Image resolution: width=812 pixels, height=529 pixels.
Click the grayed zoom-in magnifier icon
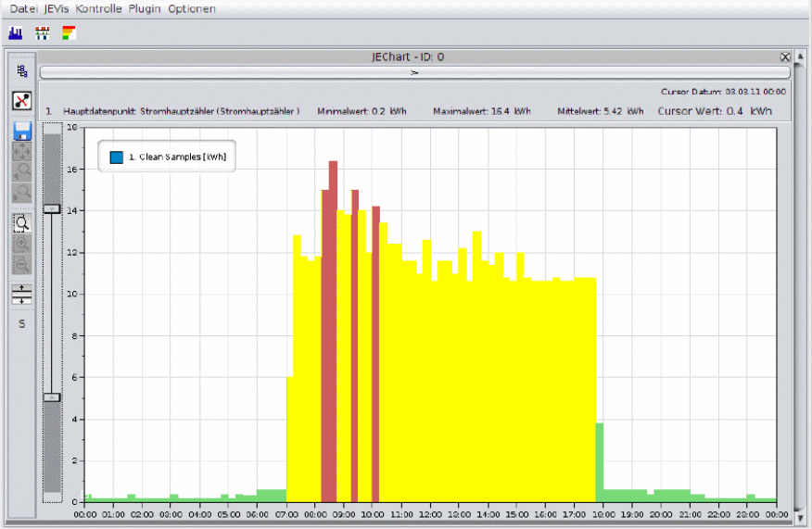click(x=22, y=244)
